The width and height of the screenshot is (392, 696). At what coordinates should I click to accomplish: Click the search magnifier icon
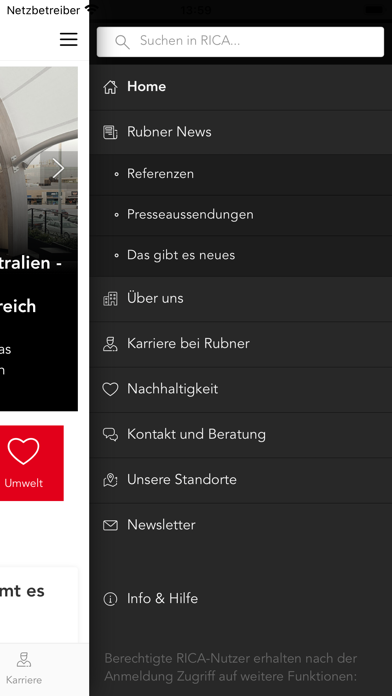point(122,42)
